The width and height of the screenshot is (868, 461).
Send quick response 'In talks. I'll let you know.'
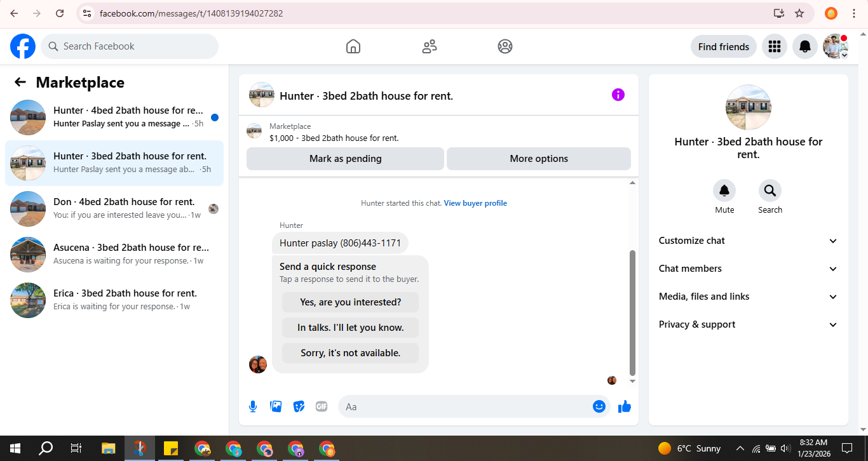[x=351, y=328]
